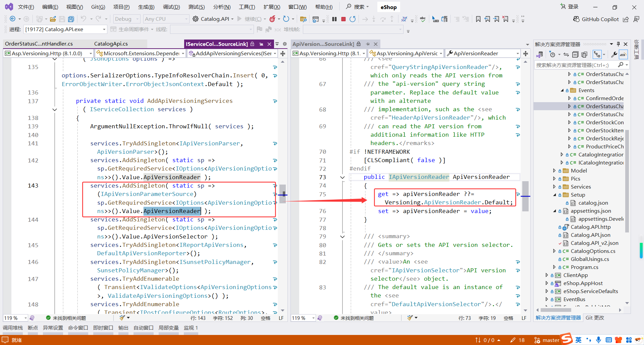Click the Hot Reload flame icon
This screenshot has height=345, width=644.
coord(272,19)
